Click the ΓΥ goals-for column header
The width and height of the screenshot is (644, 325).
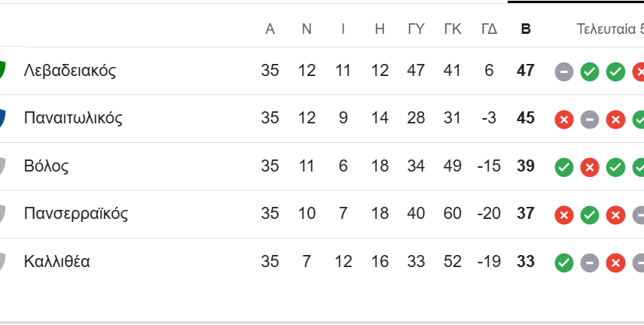[416, 29]
